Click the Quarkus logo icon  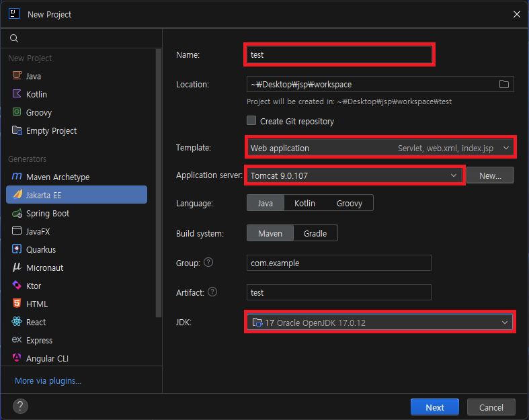tap(17, 249)
